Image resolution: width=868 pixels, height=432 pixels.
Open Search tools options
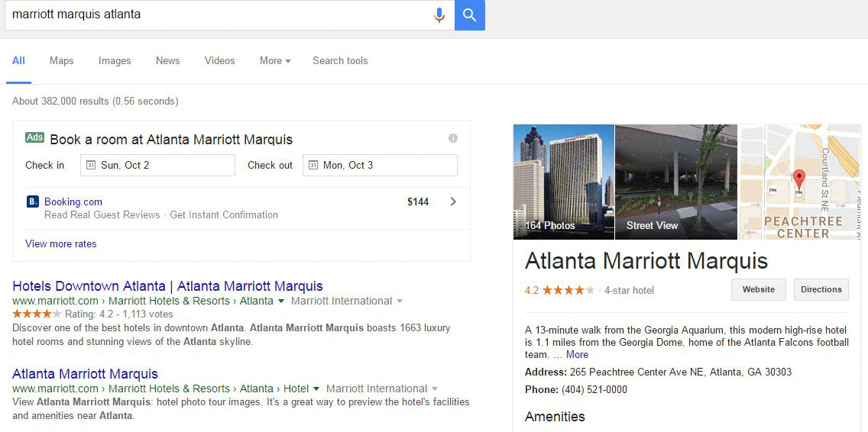click(x=340, y=61)
